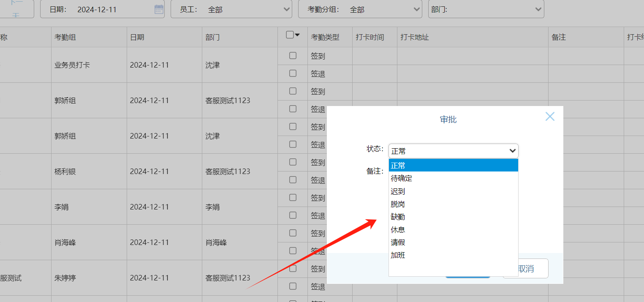Click the 日期 input field
Viewport: 644px width, 302px height.
(x=112, y=9)
